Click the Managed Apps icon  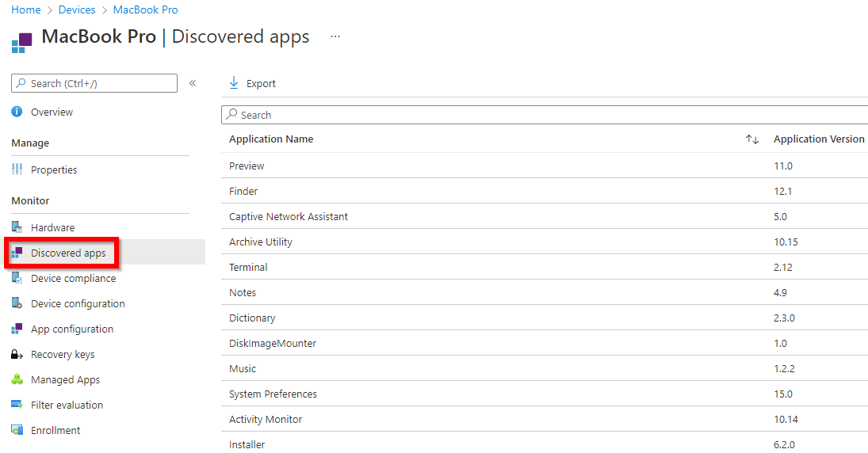point(17,379)
